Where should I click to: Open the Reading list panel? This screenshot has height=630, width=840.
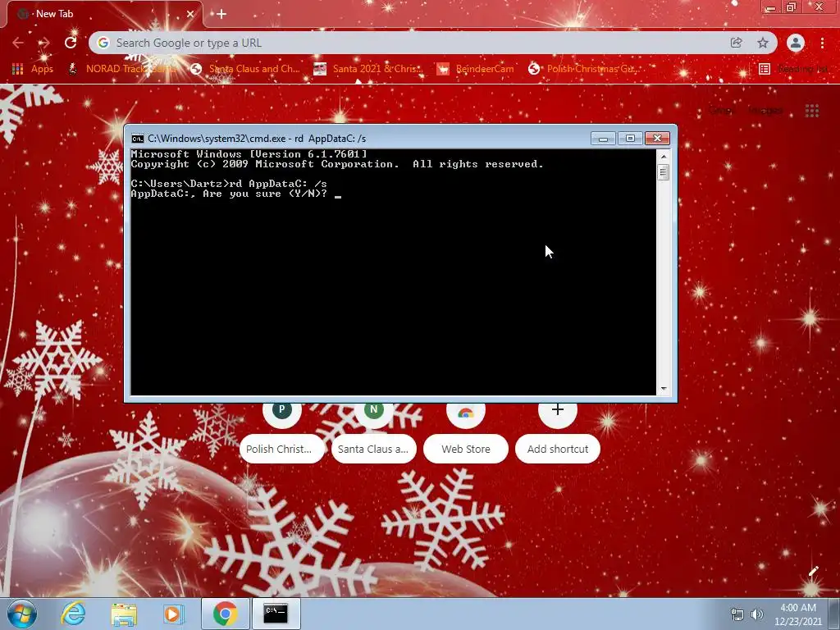(x=793, y=69)
